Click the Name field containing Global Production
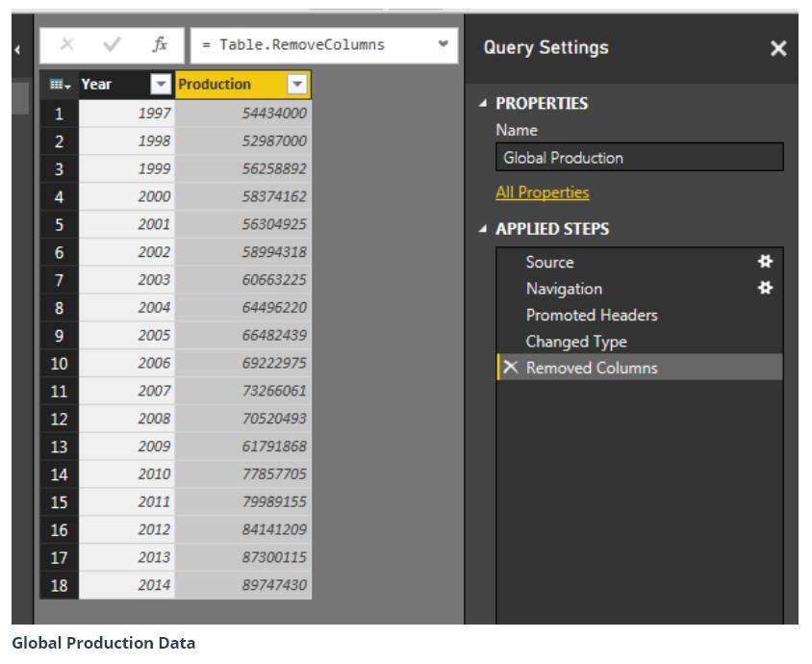Image resolution: width=812 pixels, height=664 pixels. point(639,158)
